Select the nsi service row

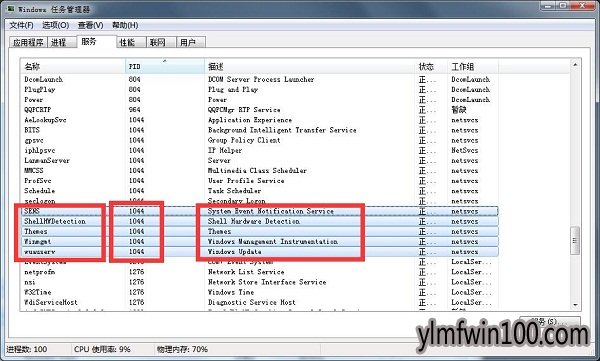[x=259, y=282]
